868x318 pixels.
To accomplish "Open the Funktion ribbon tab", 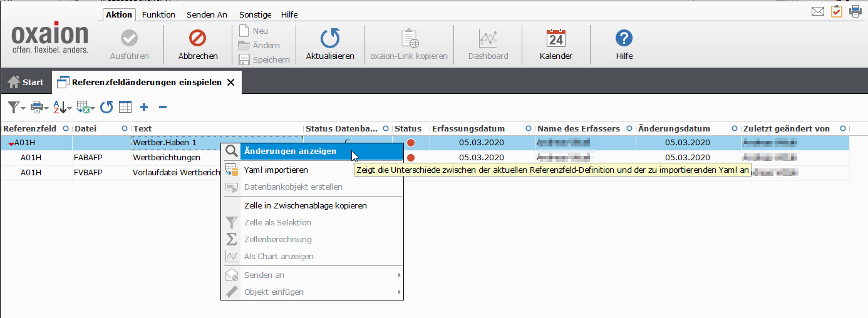I will (158, 14).
